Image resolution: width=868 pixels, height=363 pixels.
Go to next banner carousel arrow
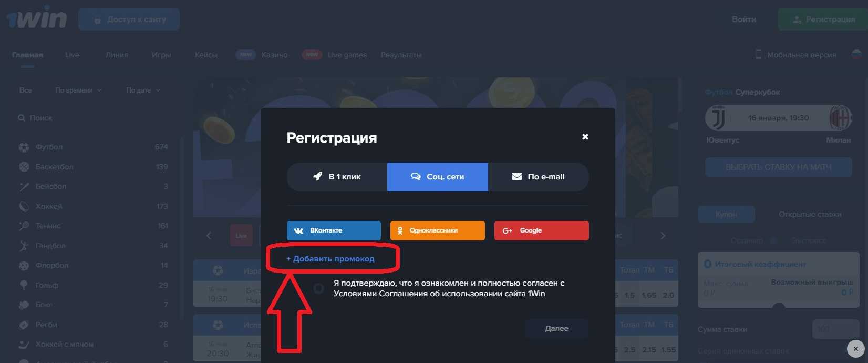pos(663,236)
